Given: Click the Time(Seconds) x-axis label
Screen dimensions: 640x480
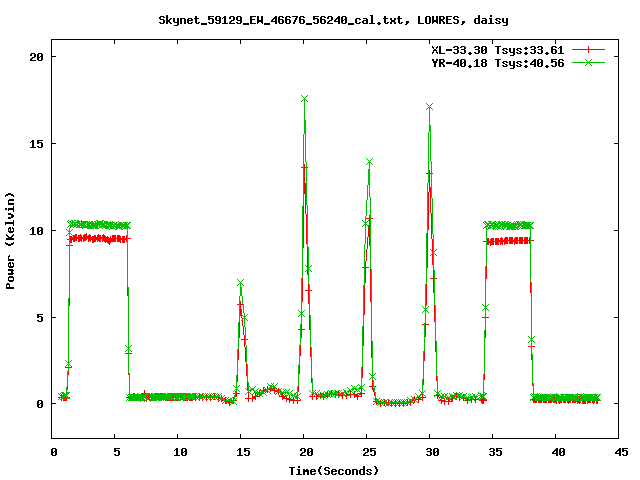Looking at the screenshot, I should (x=333, y=471).
